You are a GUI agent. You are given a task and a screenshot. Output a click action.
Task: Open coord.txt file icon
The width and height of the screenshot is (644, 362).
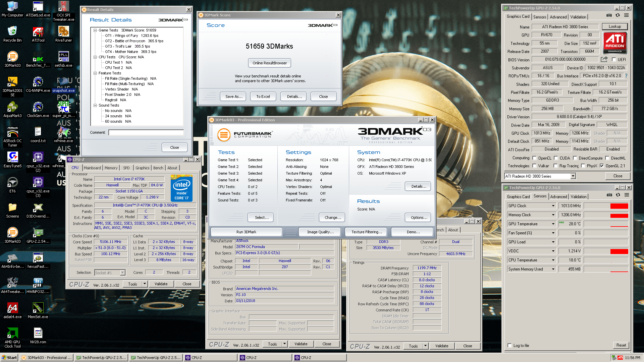pyautogui.click(x=38, y=134)
